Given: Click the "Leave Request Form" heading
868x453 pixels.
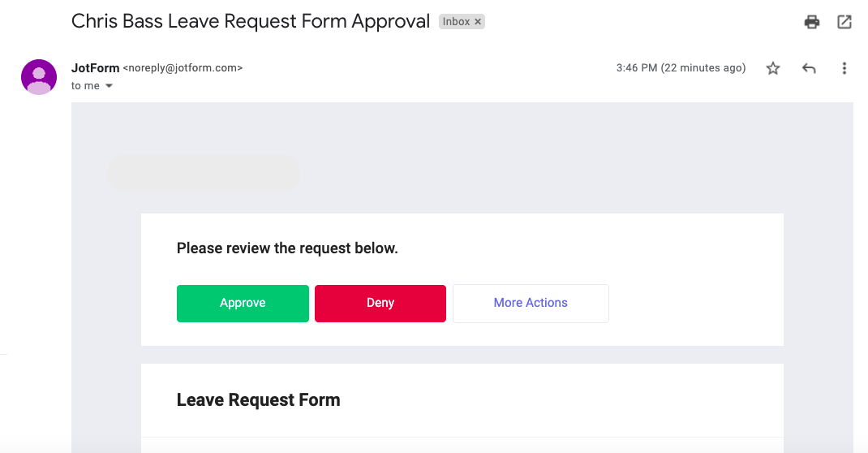Looking at the screenshot, I should point(258,400).
